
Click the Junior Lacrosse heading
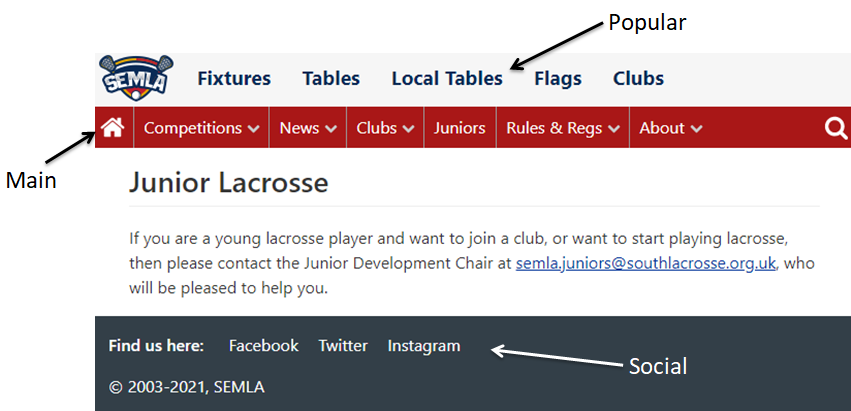(228, 182)
